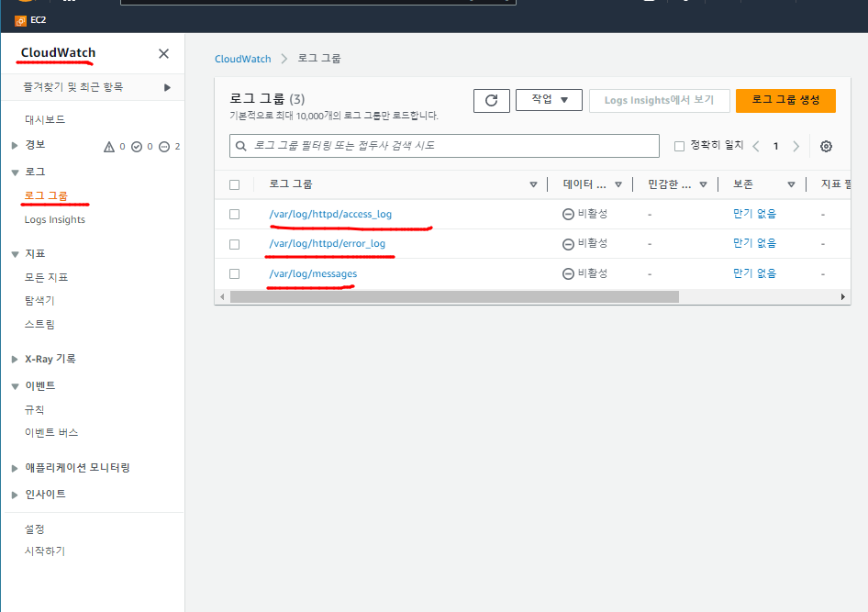
Task: Click the page number 1 indicator
Action: [x=775, y=146]
